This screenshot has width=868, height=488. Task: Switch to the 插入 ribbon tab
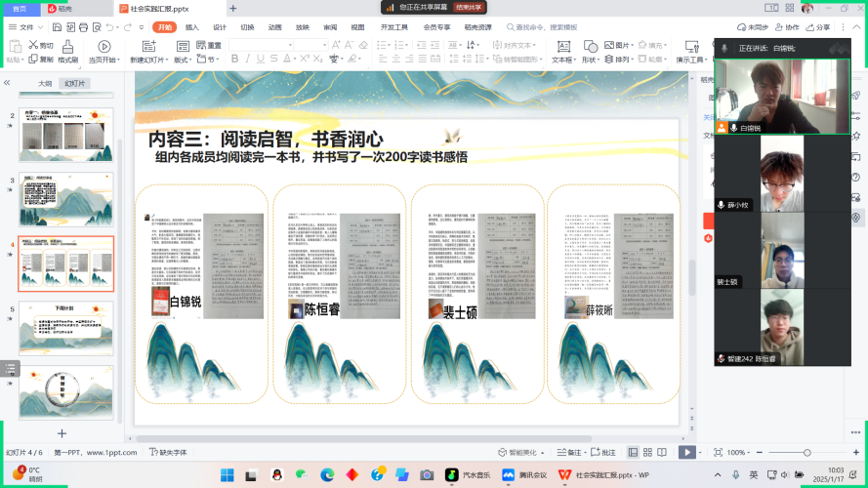[192, 27]
